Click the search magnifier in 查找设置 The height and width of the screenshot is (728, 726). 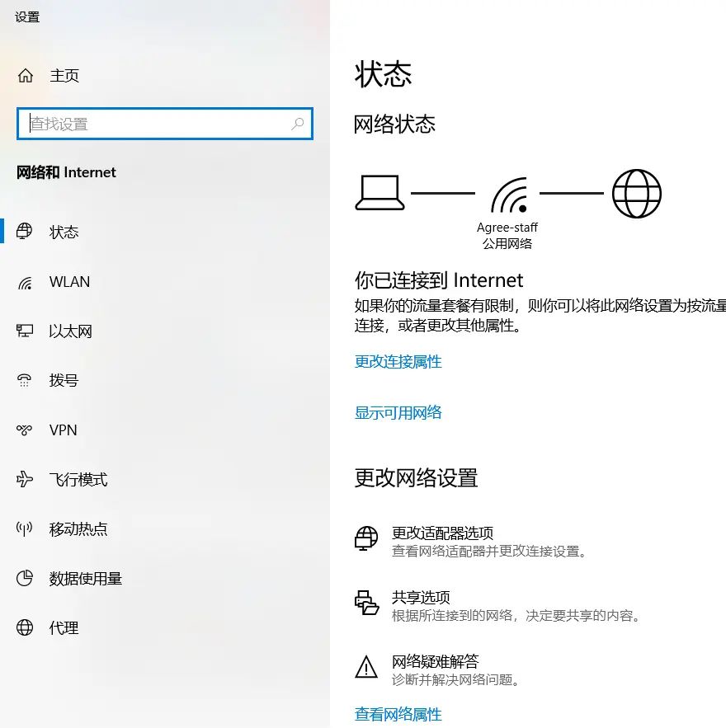pos(298,124)
